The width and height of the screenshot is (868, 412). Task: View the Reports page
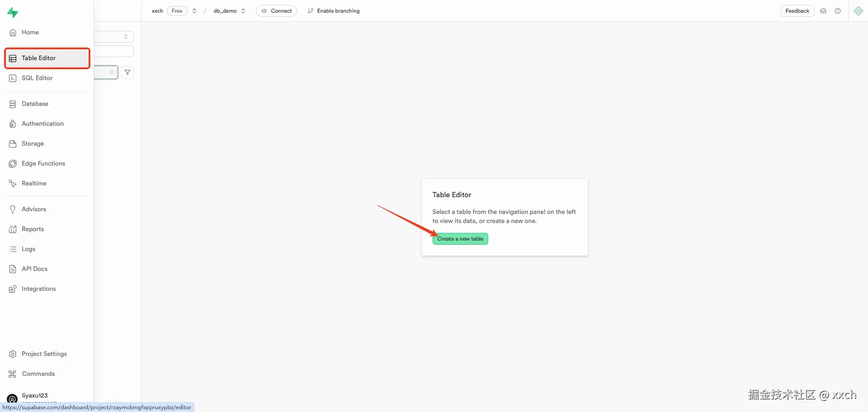tap(47, 229)
